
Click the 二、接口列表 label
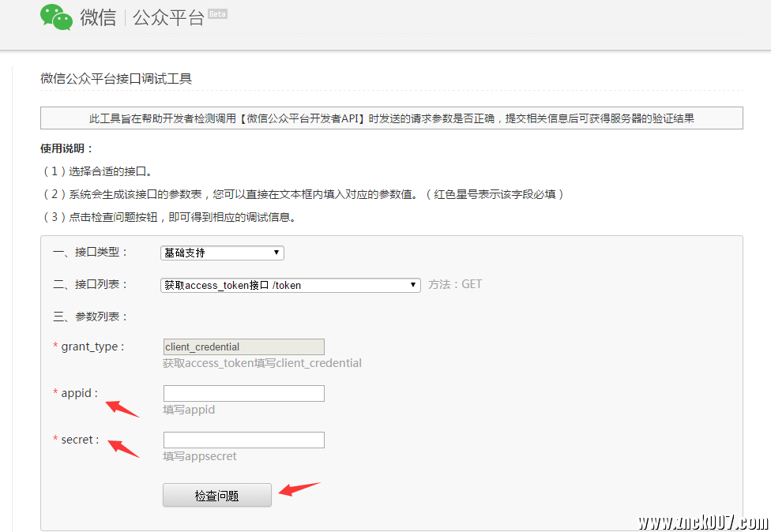tap(90, 284)
